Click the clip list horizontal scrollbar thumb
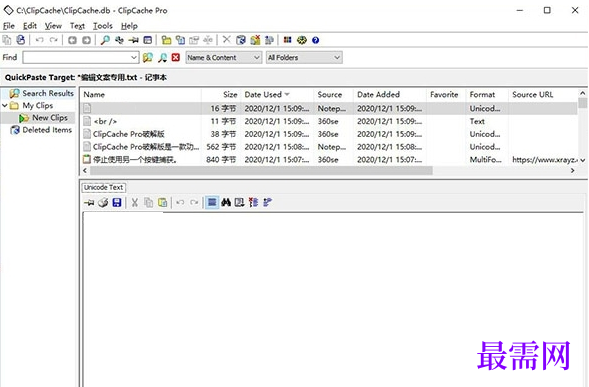 coord(261,171)
